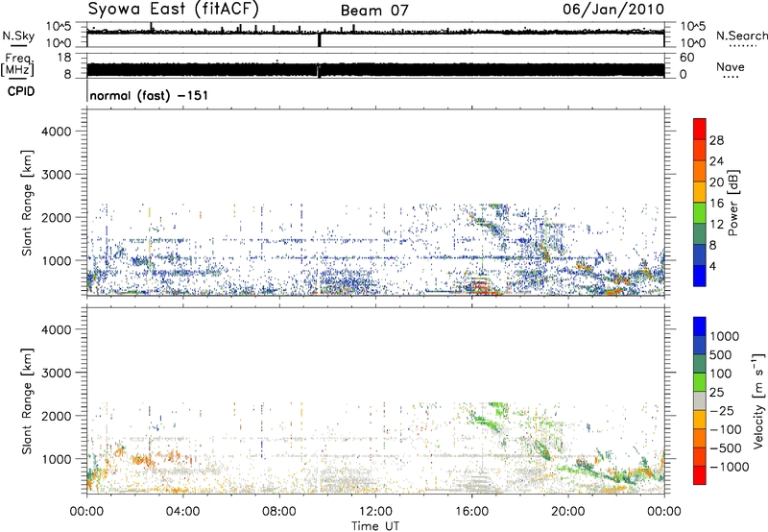768x532 pixels.
Task: Click the 'CPID' label
Action: (21, 91)
